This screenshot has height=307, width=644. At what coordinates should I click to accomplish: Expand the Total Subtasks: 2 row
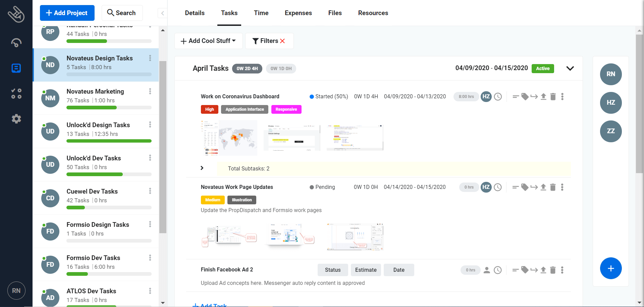[x=202, y=168]
